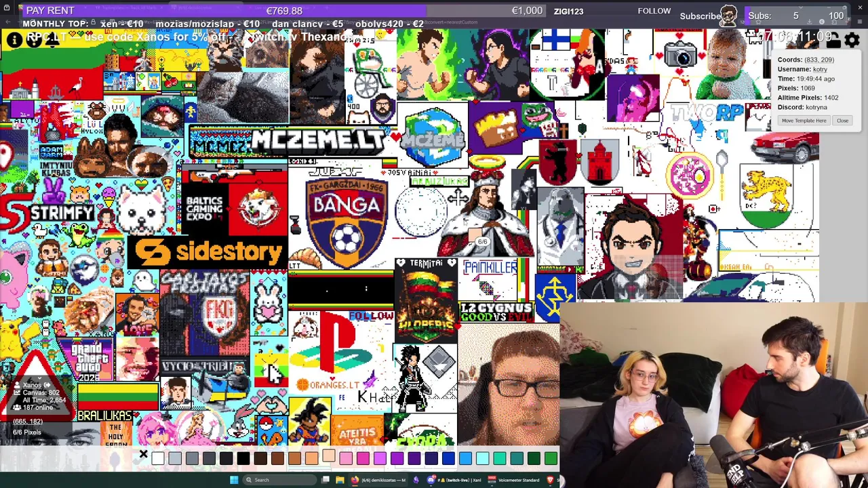Open the Windows Start menu
This screenshot has width=868, height=488.
tap(234, 480)
